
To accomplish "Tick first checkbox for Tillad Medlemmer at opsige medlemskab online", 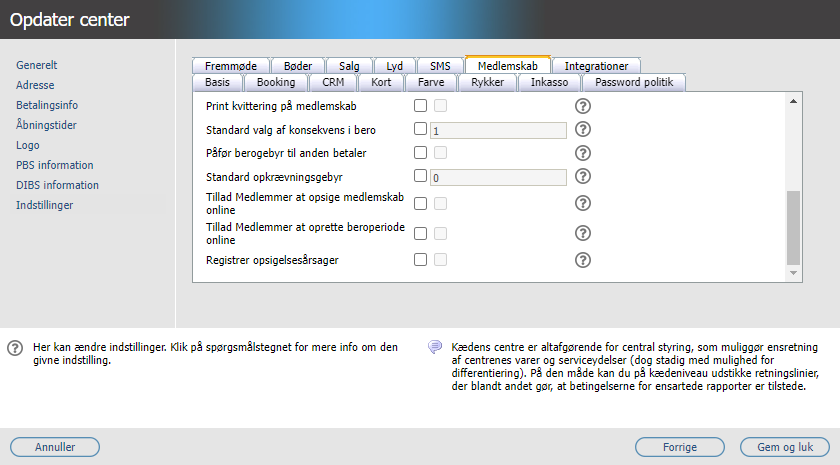I will tap(421, 204).
